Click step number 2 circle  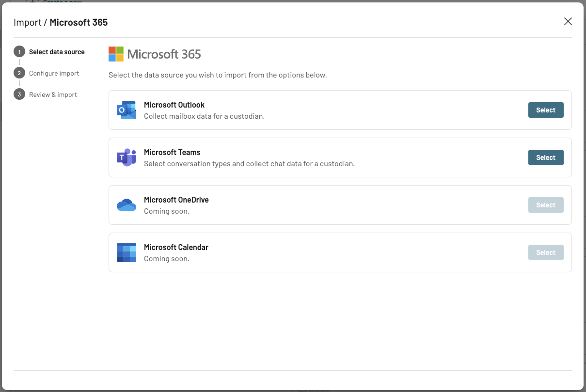(x=19, y=73)
